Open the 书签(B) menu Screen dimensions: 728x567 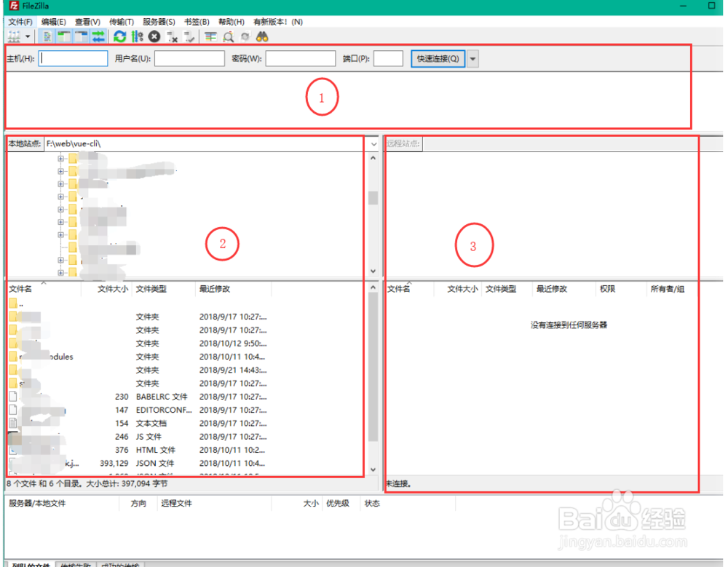point(197,22)
